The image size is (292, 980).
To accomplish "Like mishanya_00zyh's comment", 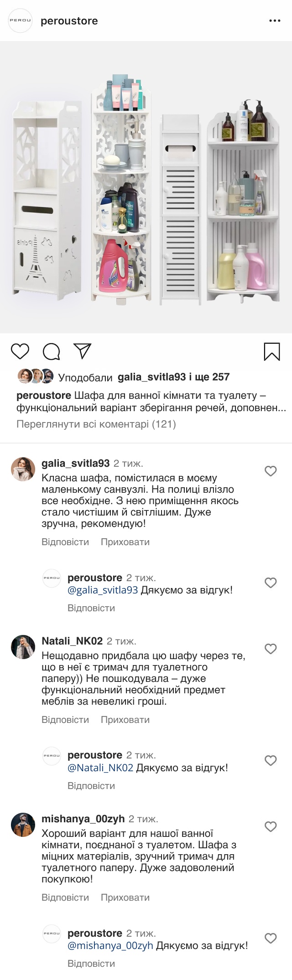I will [271, 826].
